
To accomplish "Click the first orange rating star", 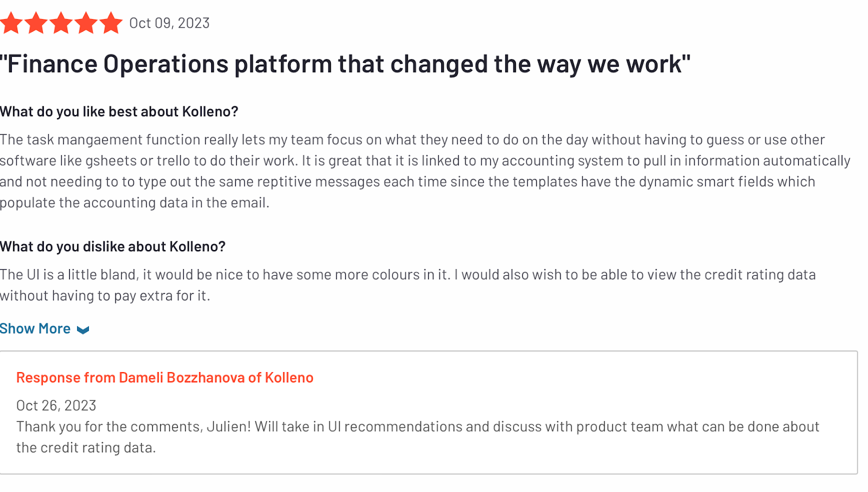I will [x=10, y=23].
